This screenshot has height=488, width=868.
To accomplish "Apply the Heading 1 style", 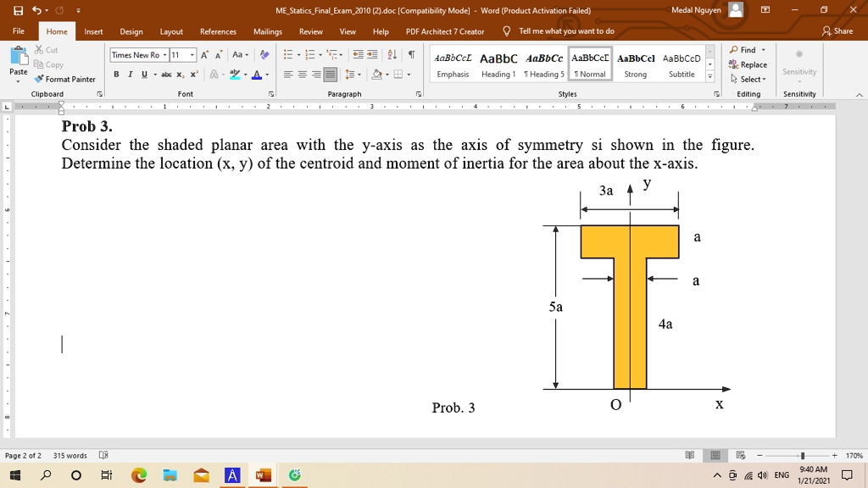I will pyautogui.click(x=498, y=64).
